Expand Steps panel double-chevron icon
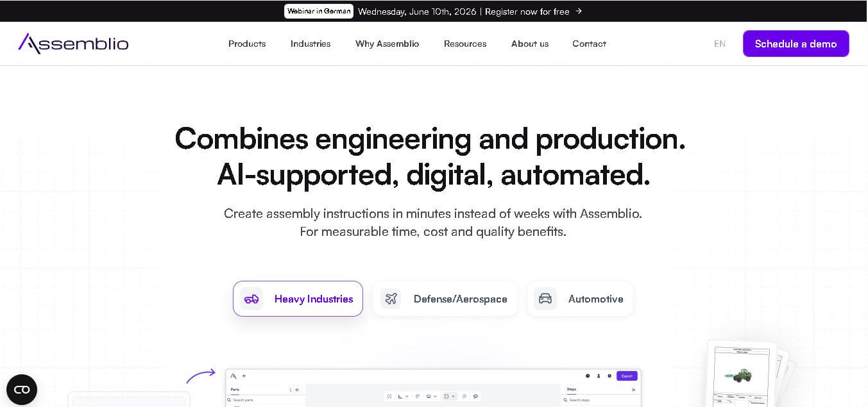Screen dimensions: 868x407 point(633,390)
